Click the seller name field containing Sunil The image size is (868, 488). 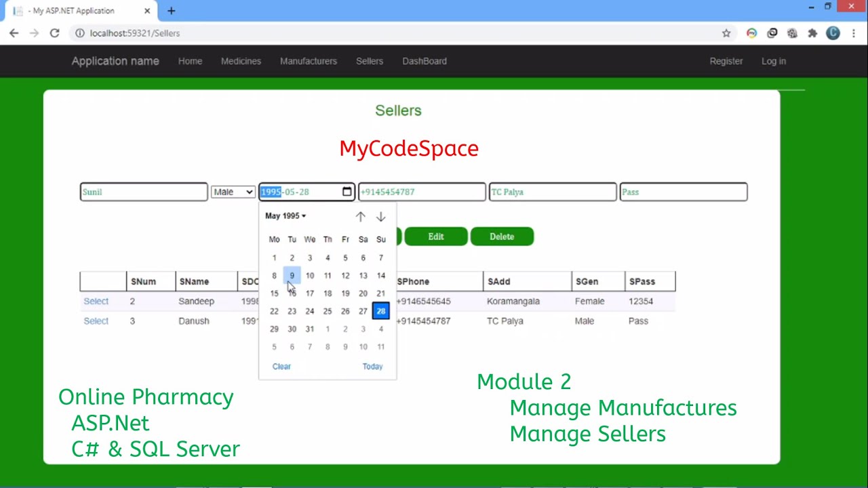[144, 192]
